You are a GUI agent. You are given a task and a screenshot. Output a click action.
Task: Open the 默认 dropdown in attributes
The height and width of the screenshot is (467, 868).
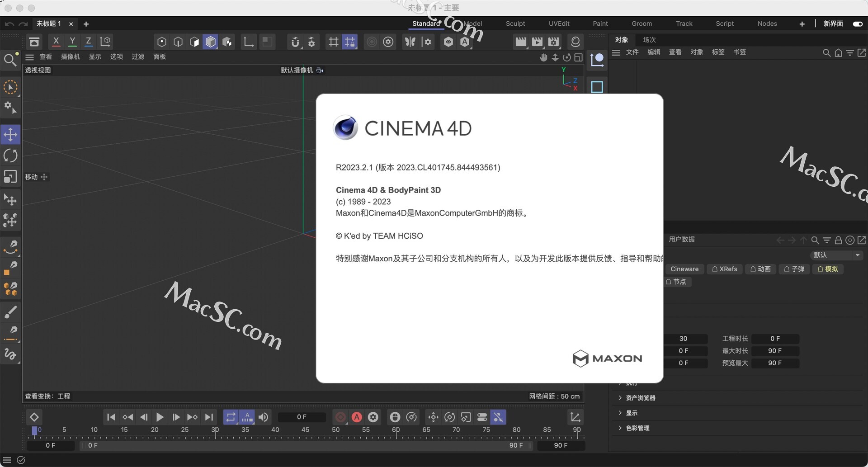coord(836,255)
